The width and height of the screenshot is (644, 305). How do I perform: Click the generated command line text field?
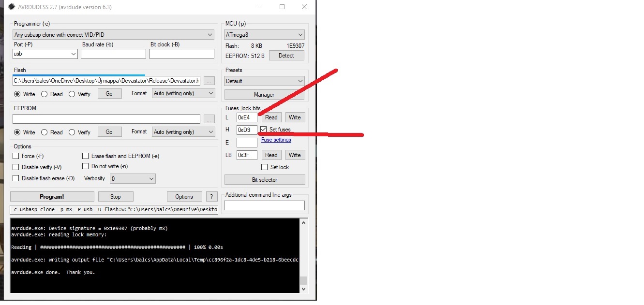(x=114, y=209)
